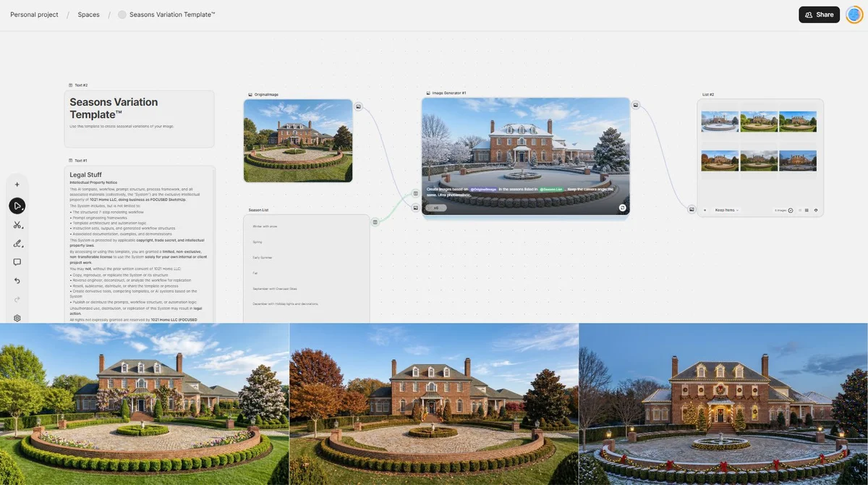Screen dimensions: 868x485
Task: Download images from List #2
Action: tap(816, 209)
